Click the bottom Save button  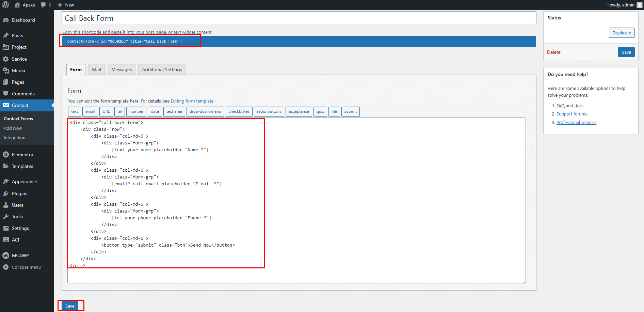pos(70,306)
